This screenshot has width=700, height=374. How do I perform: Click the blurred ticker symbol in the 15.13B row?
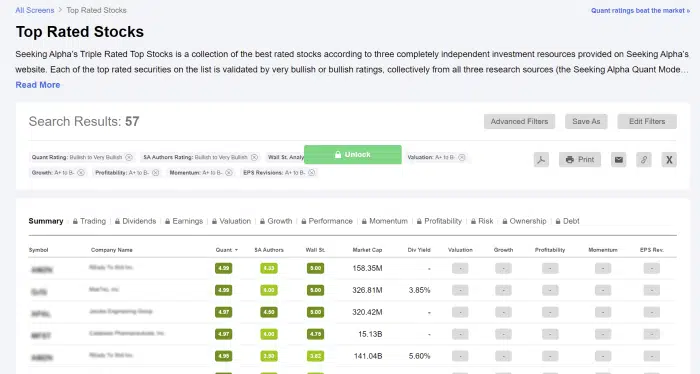(41, 336)
